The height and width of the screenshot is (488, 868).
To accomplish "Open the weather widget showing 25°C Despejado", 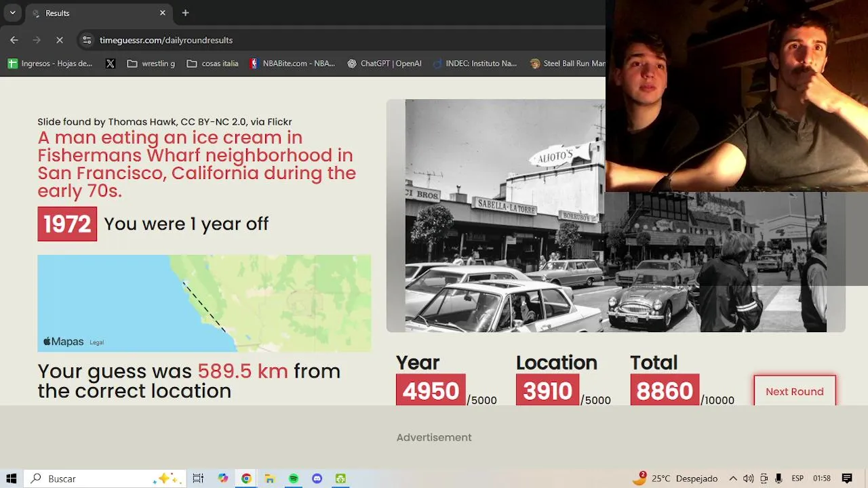I will 675,479.
